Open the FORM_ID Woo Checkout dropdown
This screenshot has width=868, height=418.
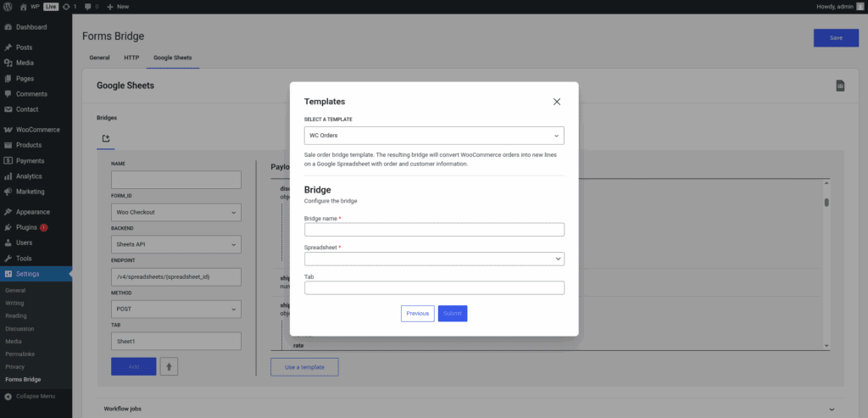176,212
